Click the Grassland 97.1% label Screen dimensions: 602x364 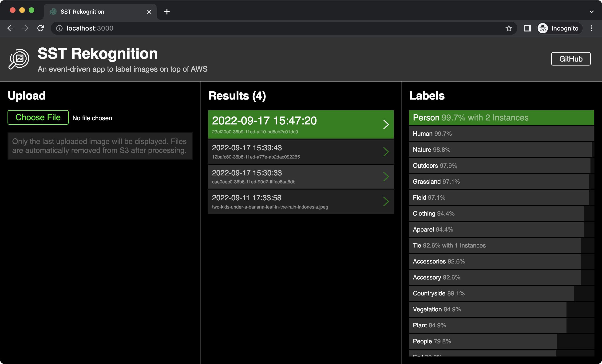502,182
